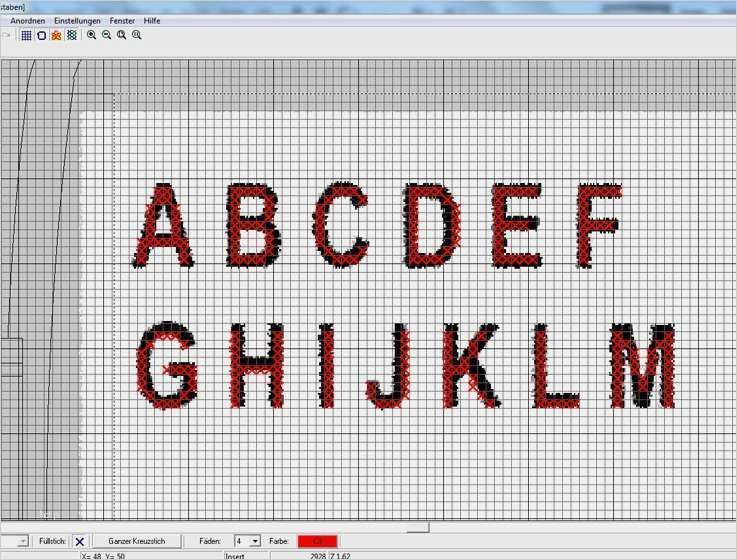The image size is (737, 560).
Task: Zoom out with the minus magnifier icon
Action: pos(107,35)
